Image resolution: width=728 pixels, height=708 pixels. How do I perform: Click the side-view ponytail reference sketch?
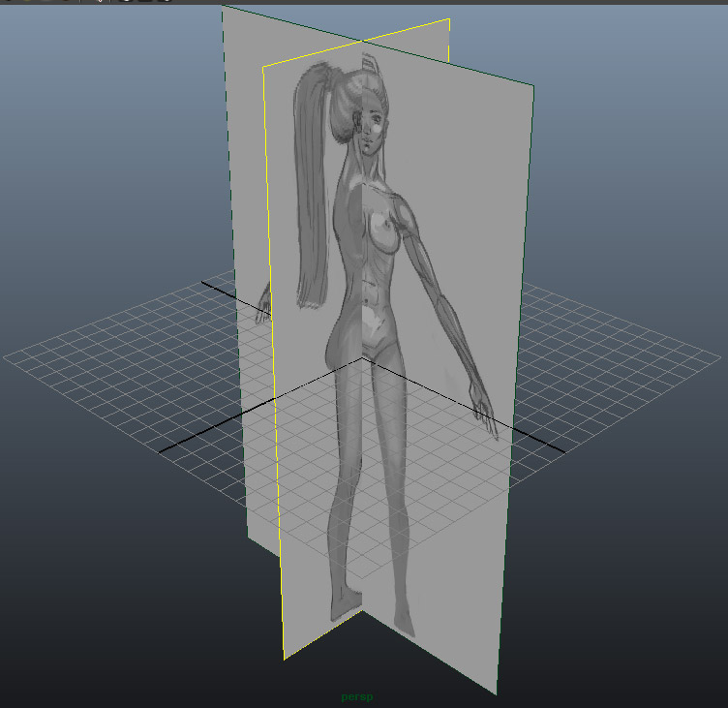(311, 186)
